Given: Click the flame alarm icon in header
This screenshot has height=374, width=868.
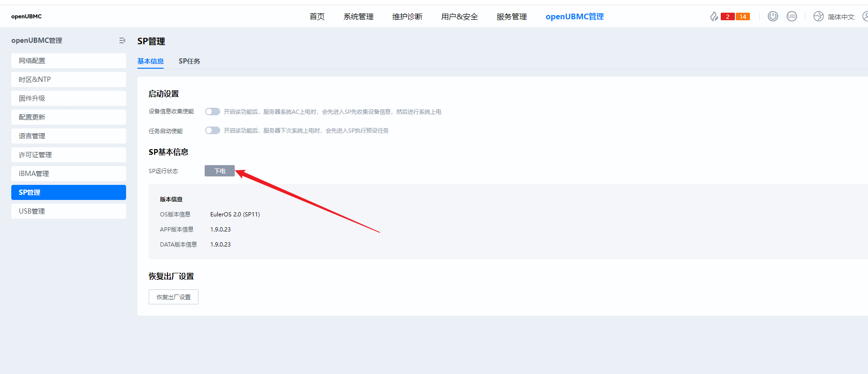Looking at the screenshot, I should click(x=714, y=16).
